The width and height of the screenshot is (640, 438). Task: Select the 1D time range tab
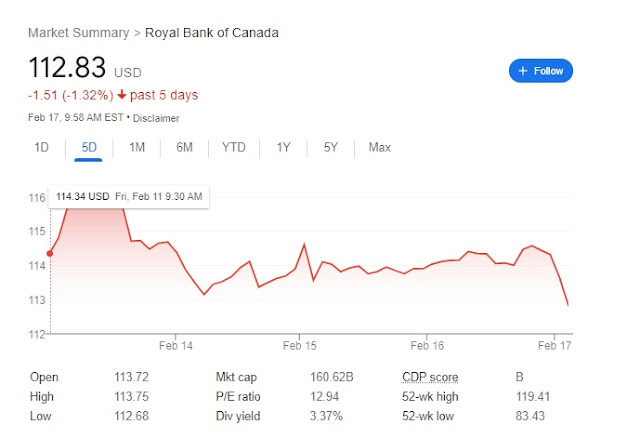[42, 147]
